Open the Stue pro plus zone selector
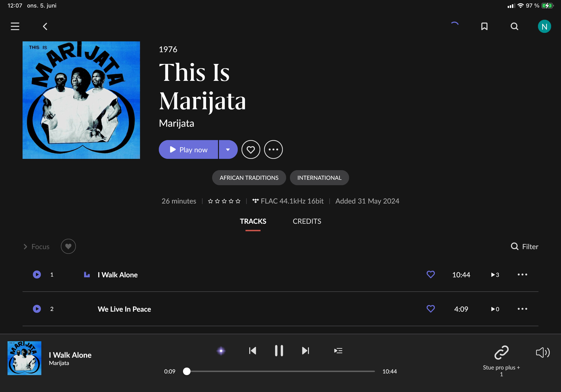 (501, 361)
